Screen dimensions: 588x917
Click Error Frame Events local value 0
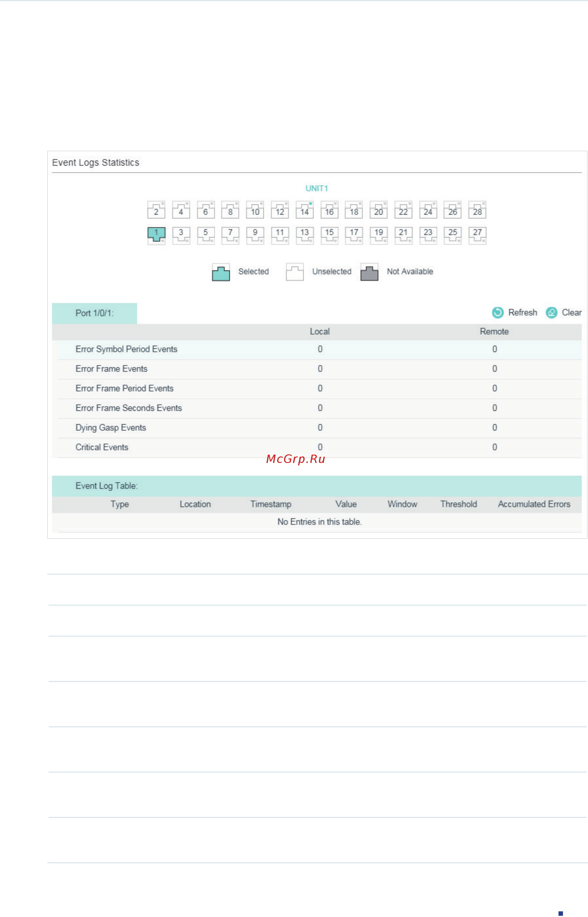[320, 368]
